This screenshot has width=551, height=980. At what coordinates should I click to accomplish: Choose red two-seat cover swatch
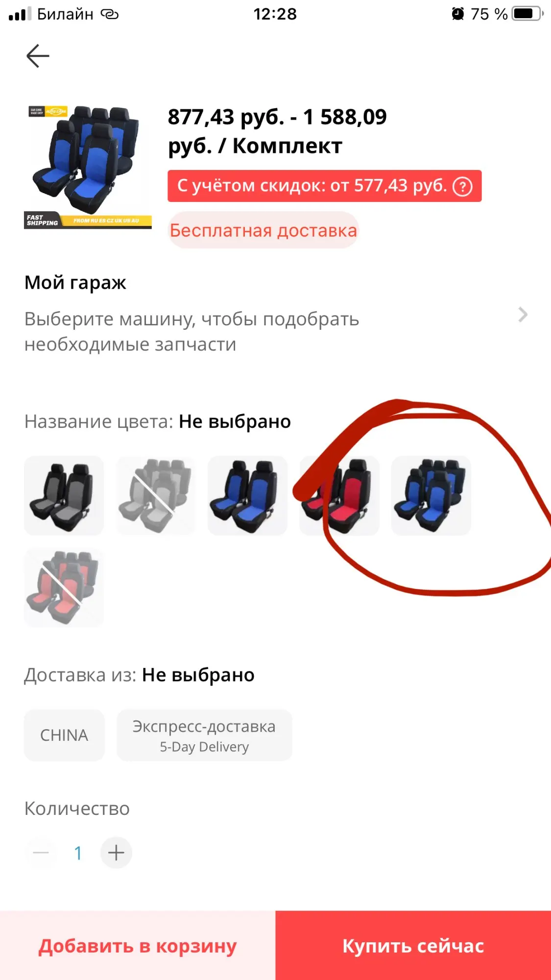[339, 495]
